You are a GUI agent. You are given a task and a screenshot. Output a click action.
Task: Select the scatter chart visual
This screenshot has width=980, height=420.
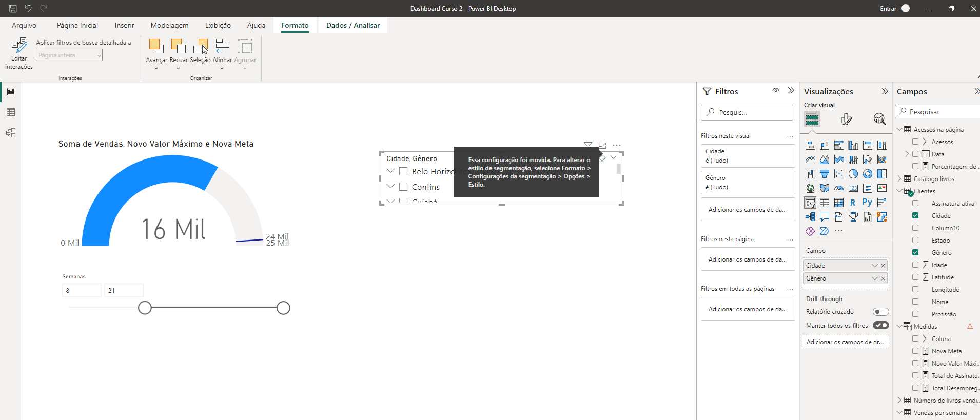click(838, 174)
